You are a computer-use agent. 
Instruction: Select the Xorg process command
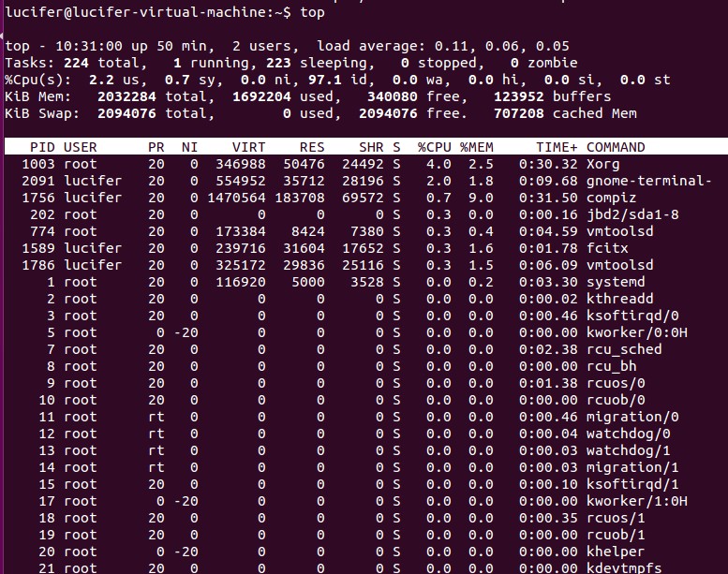602,164
